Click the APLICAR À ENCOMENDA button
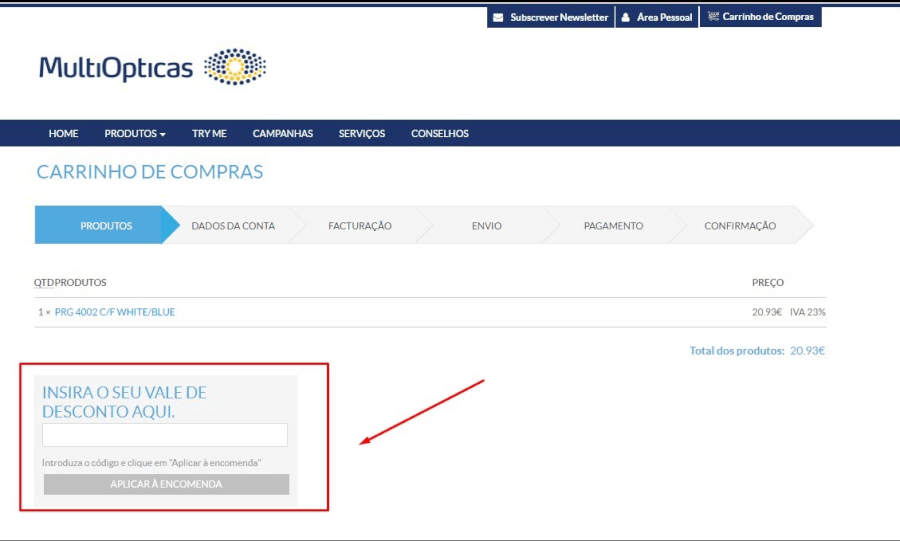This screenshot has height=541, width=900. [166, 484]
